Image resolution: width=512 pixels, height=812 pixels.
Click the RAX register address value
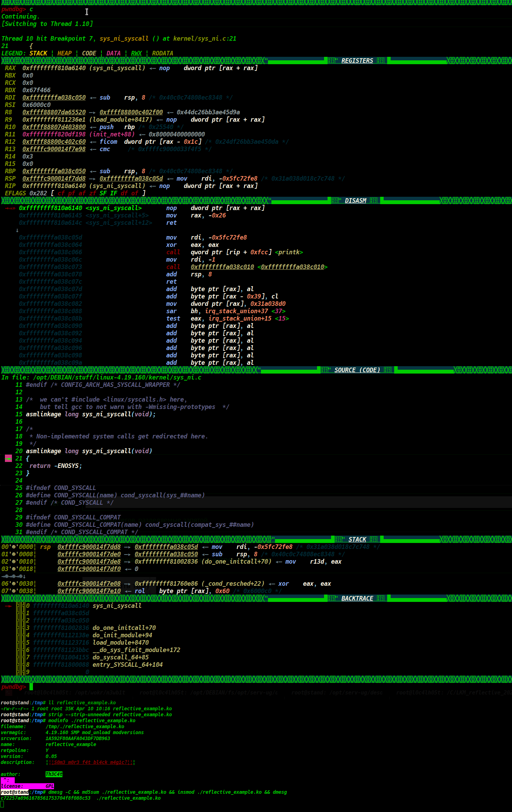tap(54, 68)
